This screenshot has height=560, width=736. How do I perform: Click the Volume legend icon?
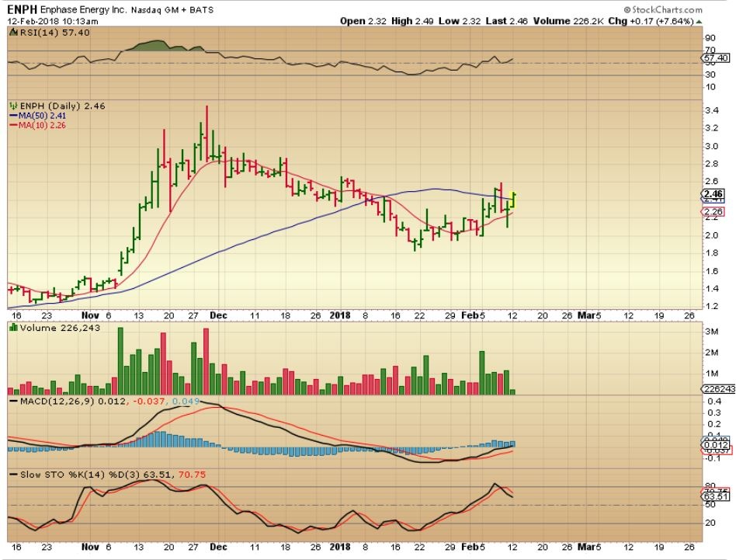pos(12,328)
